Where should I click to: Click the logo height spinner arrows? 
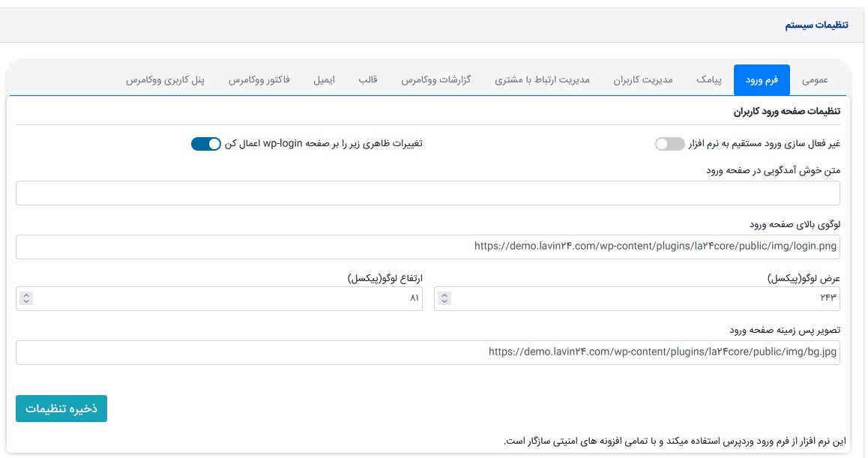pyautogui.click(x=26, y=298)
